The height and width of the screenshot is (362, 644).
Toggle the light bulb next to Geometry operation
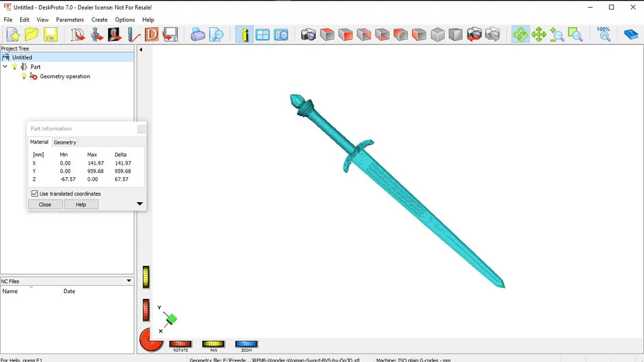coord(24,76)
